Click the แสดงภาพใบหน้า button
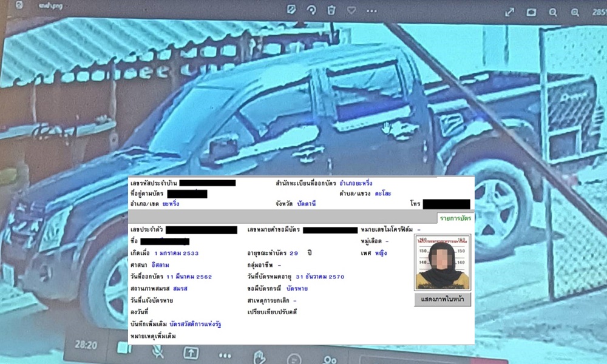The height and width of the screenshot is (364, 607). pos(443,300)
